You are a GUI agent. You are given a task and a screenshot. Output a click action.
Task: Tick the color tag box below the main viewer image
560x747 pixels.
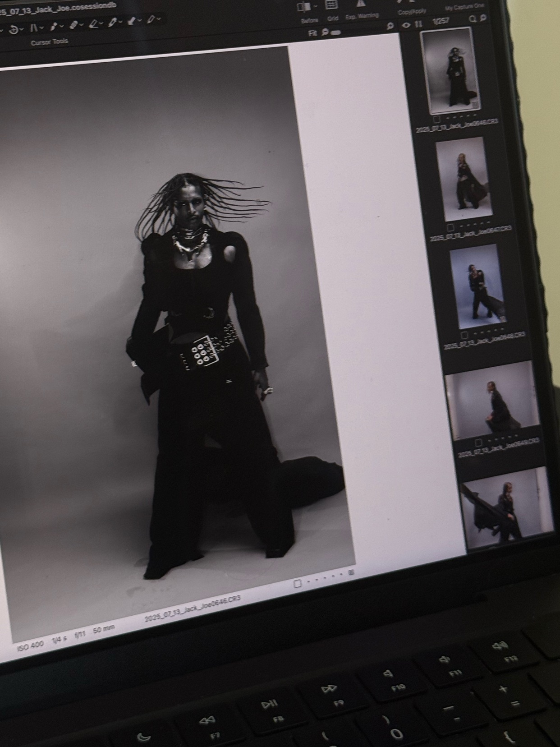pos(298,584)
